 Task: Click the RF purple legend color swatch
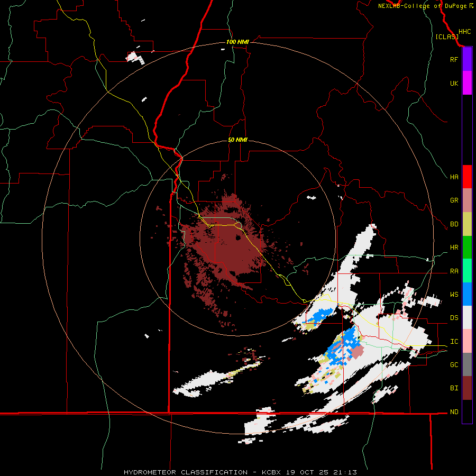[467, 59]
